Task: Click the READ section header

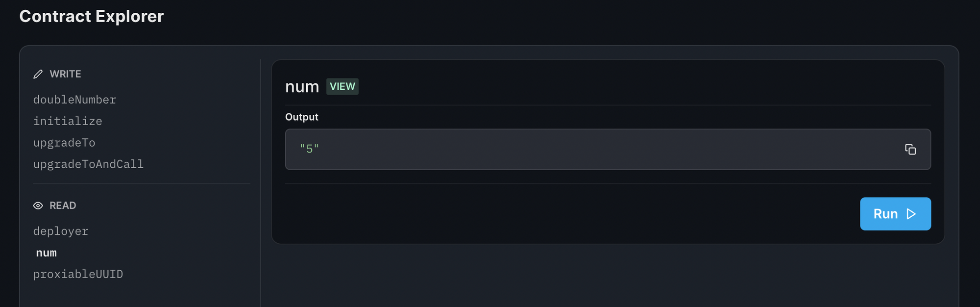Action: (x=63, y=205)
